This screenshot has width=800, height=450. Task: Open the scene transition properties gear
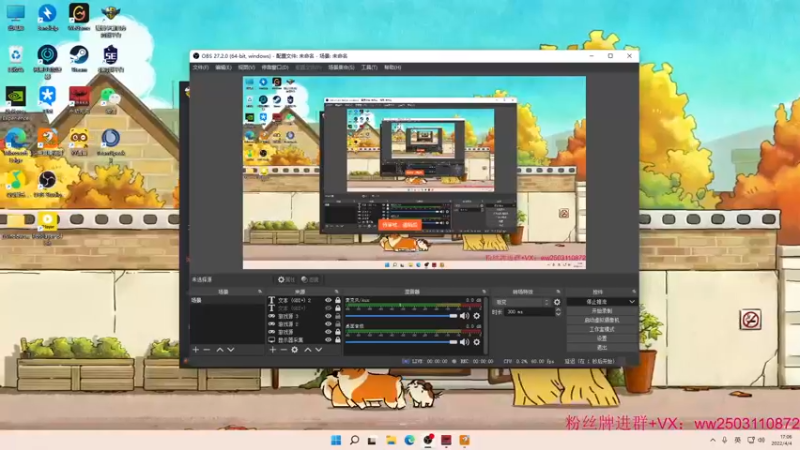point(557,303)
